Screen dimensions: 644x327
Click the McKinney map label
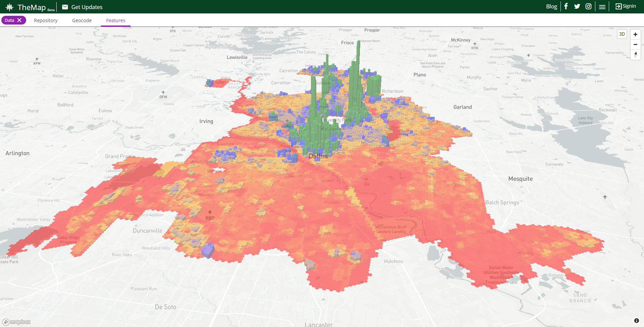(461, 40)
